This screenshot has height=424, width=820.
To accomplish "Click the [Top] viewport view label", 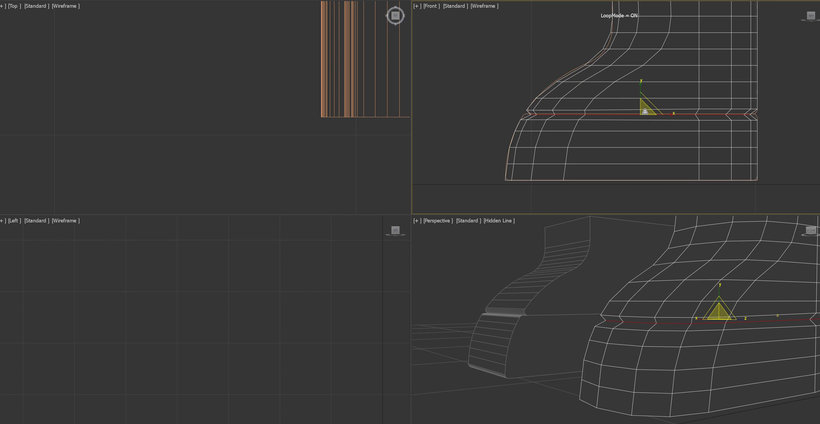I will [x=13, y=6].
